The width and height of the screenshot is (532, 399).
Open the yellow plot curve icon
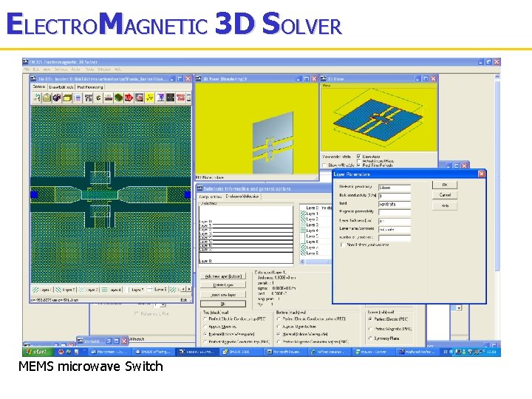pyautogui.click(x=149, y=98)
